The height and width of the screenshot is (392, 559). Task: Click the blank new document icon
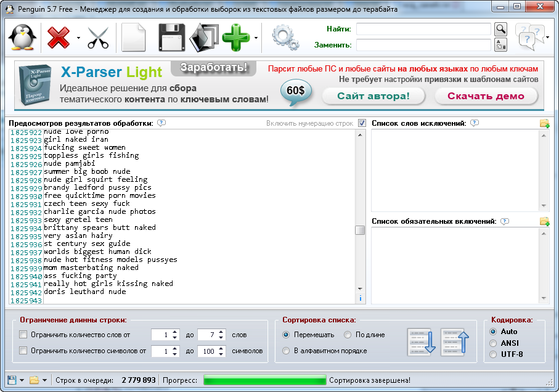(x=134, y=38)
